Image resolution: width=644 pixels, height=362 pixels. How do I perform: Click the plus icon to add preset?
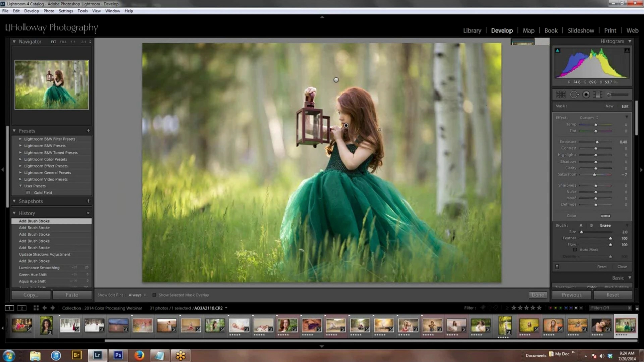(x=88, y=131)
